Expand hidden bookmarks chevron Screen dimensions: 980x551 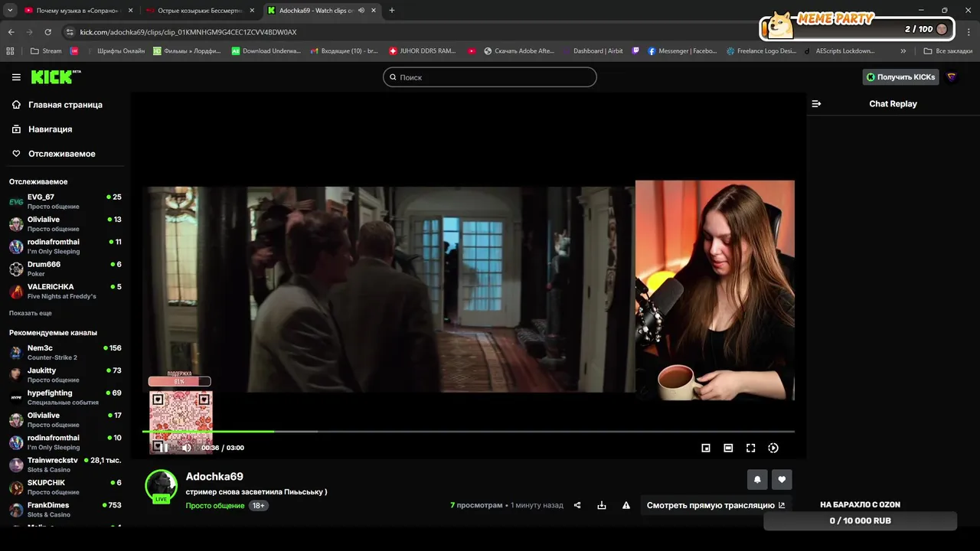903,51
